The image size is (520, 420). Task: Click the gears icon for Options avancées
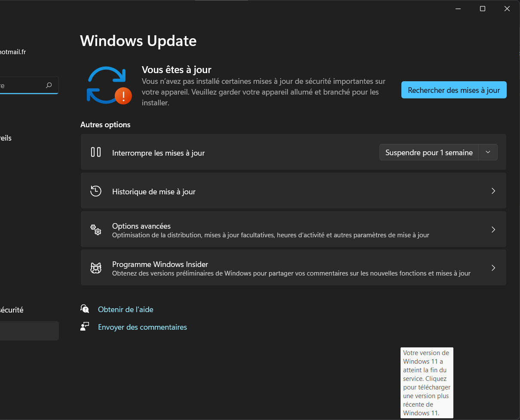pos(96,230)
